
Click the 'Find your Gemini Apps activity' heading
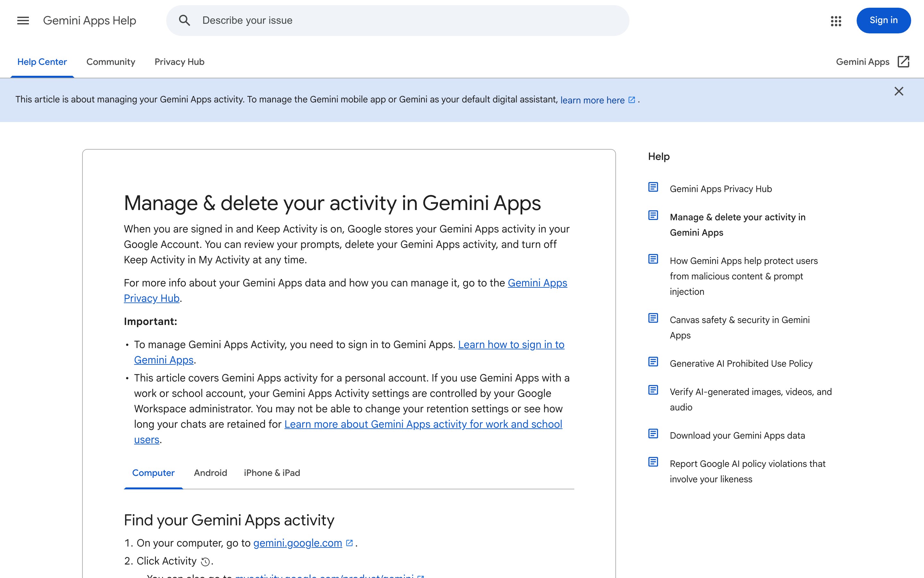229,520
